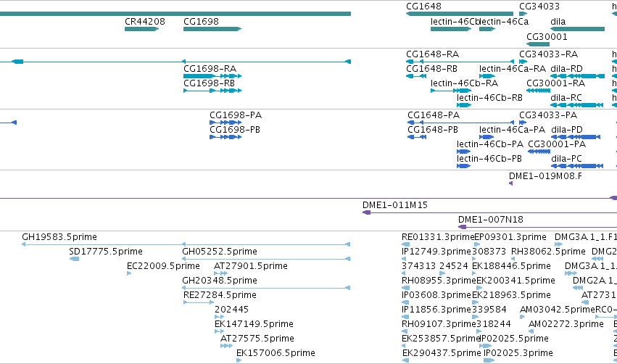The height and width of the screenshot is (364, 617).
Task: Click the SD17775.5prime EST glyph
Action: pyautogui.click(x=75, y=259)
